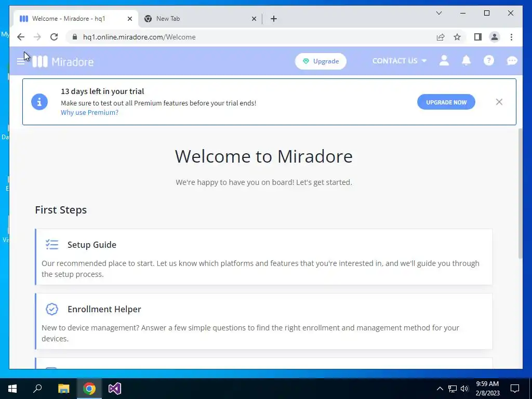532x399 pixels.
Task: Open the chat speech bubble icon
Action: coord(512,61)
